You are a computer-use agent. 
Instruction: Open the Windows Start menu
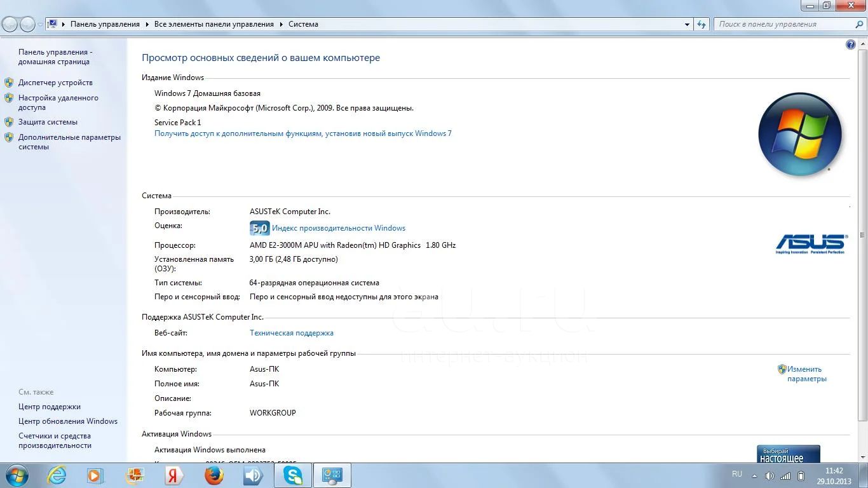coord(17,475)
